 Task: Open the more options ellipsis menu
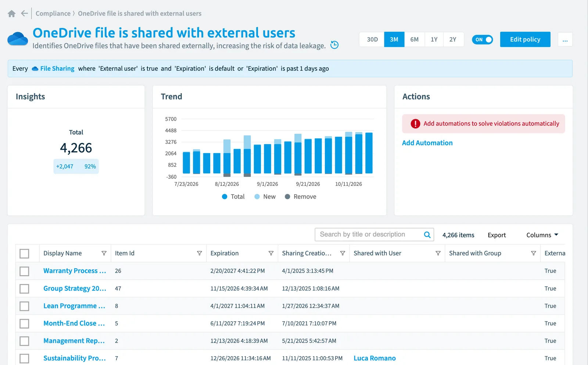click(x=565, y=39)
